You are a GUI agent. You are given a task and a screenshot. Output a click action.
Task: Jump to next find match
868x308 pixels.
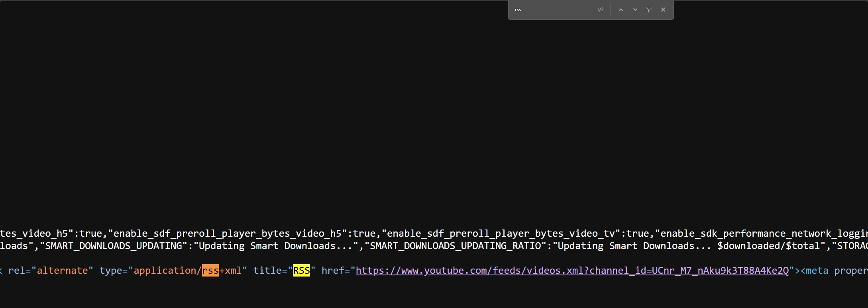coord(635,10)
